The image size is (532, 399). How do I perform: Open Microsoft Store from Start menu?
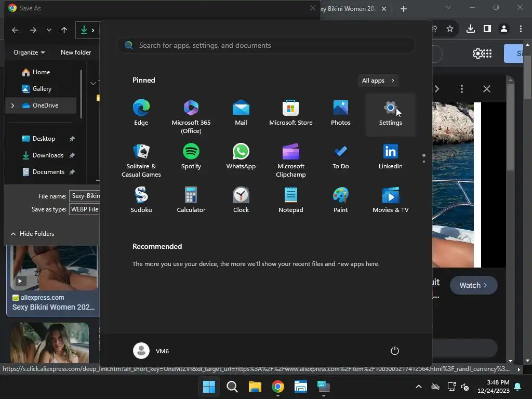click(x=291, y=113)
